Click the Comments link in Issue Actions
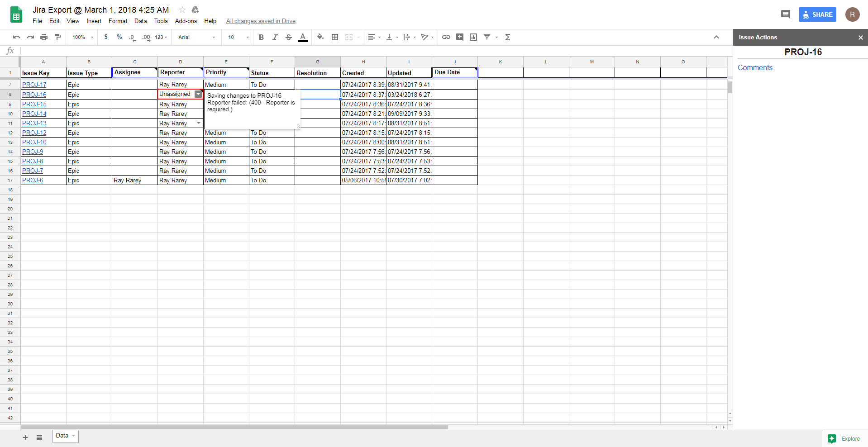The image size is (868, 447). [755, 67]
